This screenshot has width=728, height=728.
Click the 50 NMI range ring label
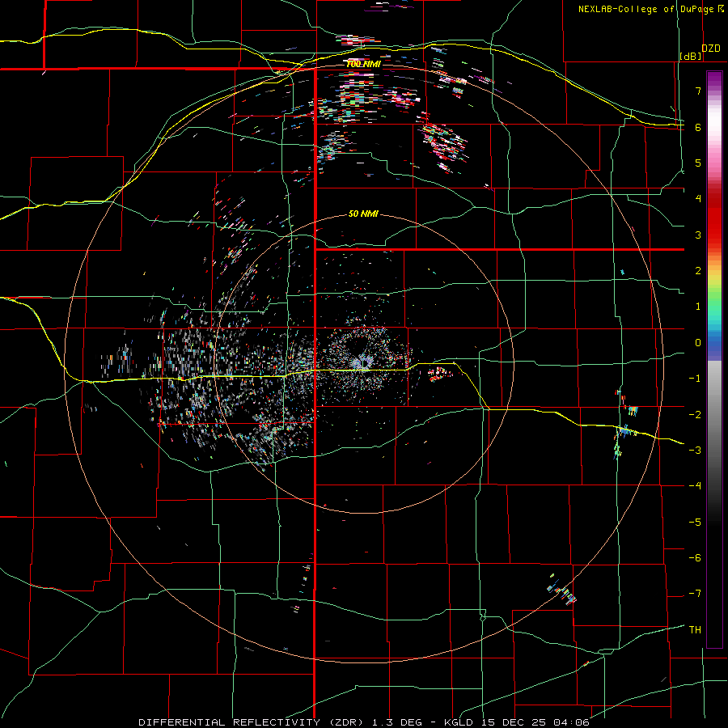click(363, 214)
